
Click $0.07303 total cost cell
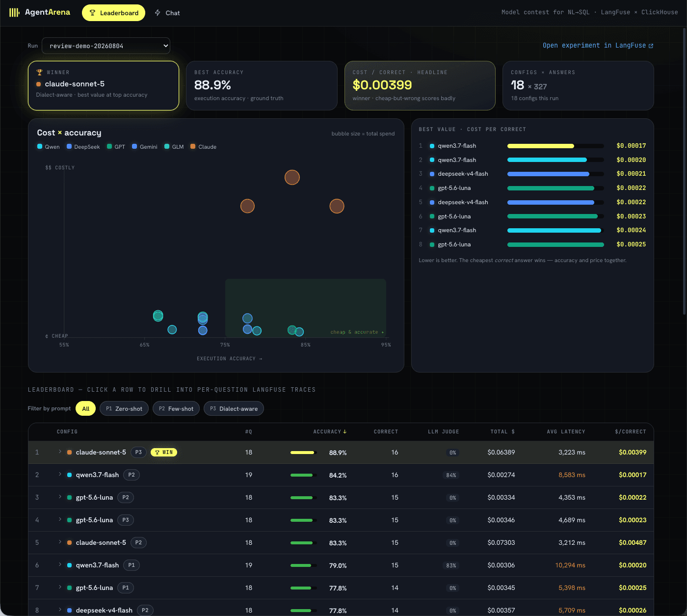(x=501, y=542)
